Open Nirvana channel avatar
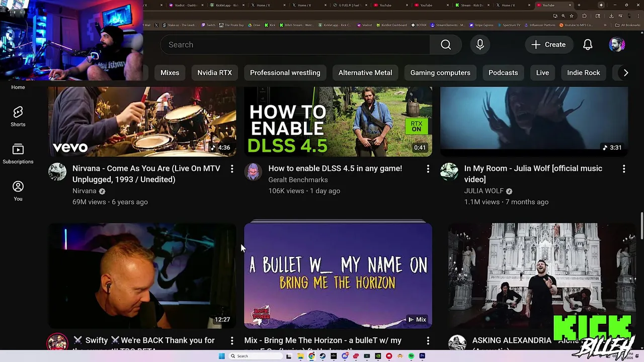 coord(57,172)
